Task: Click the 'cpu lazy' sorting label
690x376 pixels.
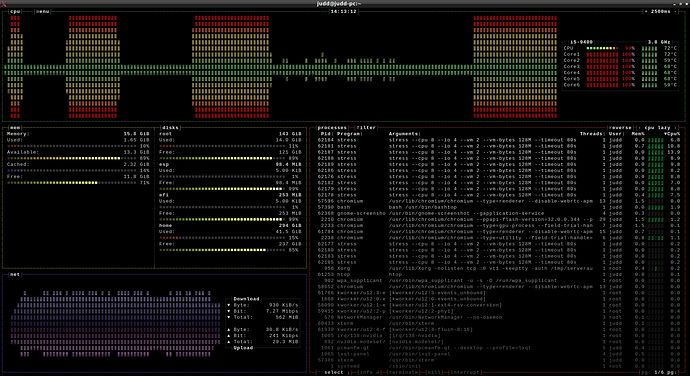Action: tap(657, 128)
